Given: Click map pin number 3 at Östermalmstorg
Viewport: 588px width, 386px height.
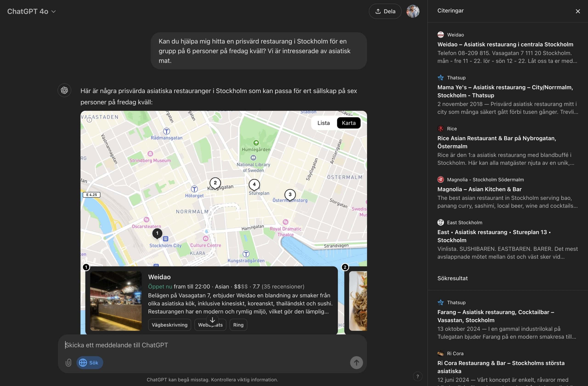Looking at the screenshot, I should click(x=290, y=195).
